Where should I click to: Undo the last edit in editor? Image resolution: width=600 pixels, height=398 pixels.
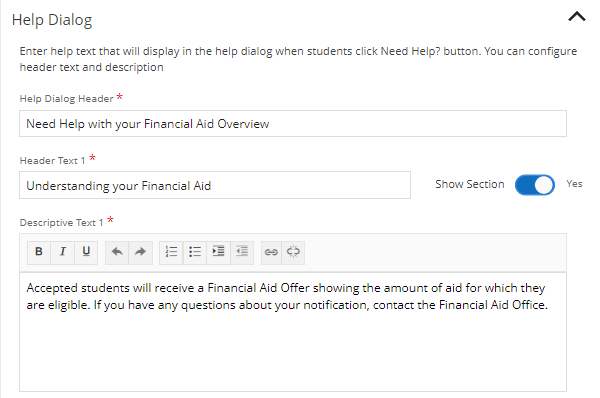tap(117, 252)
